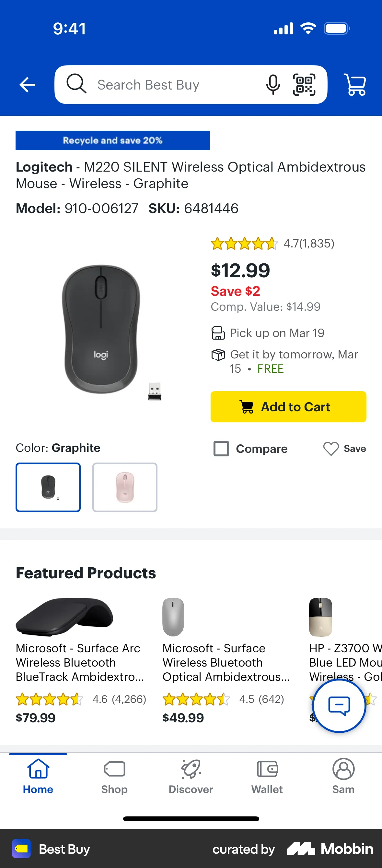Switch to the Shop tab

(x=114, y=778)
